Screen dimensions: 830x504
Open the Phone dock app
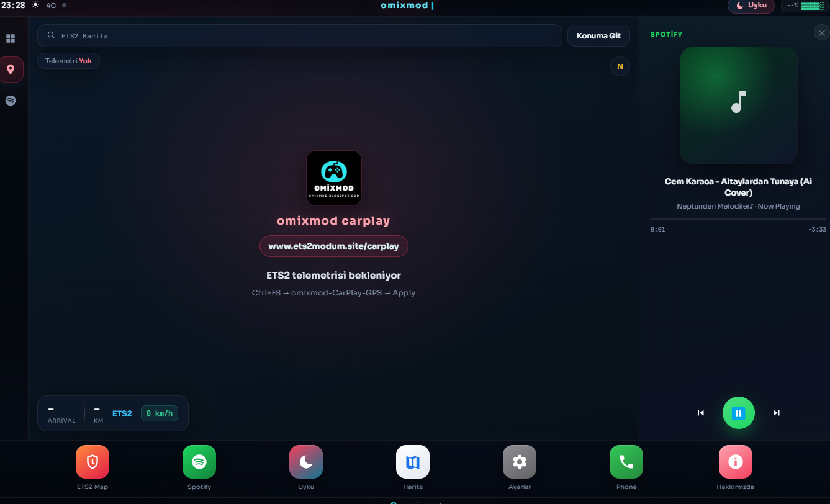(x=626, y=462)
